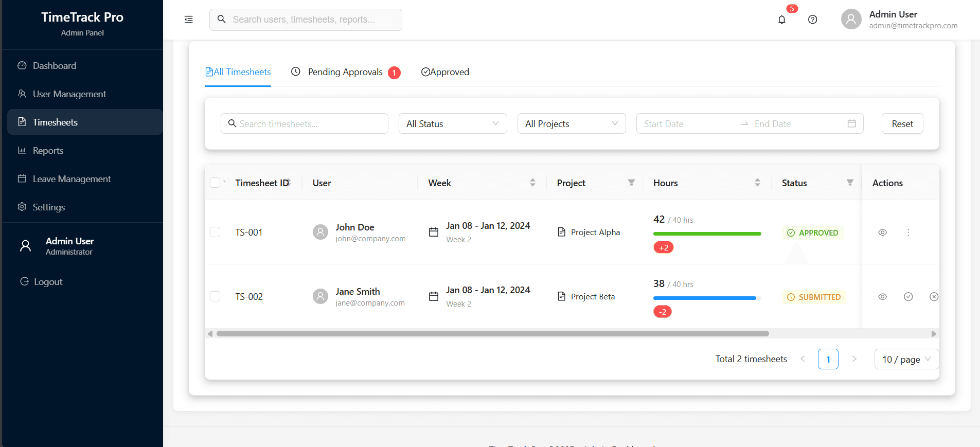
Task: View TS-001 timesheet with eye icon
Action: click(882, 233)
